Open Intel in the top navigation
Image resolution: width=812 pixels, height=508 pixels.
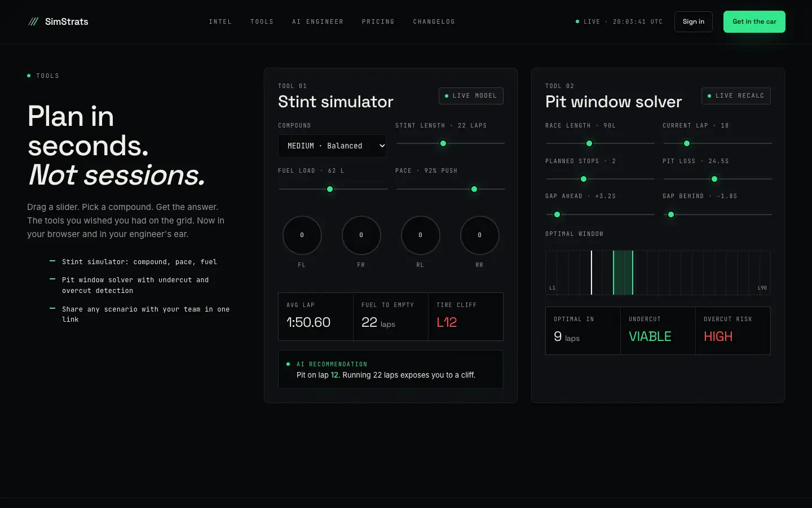click(x=220, y=21)
